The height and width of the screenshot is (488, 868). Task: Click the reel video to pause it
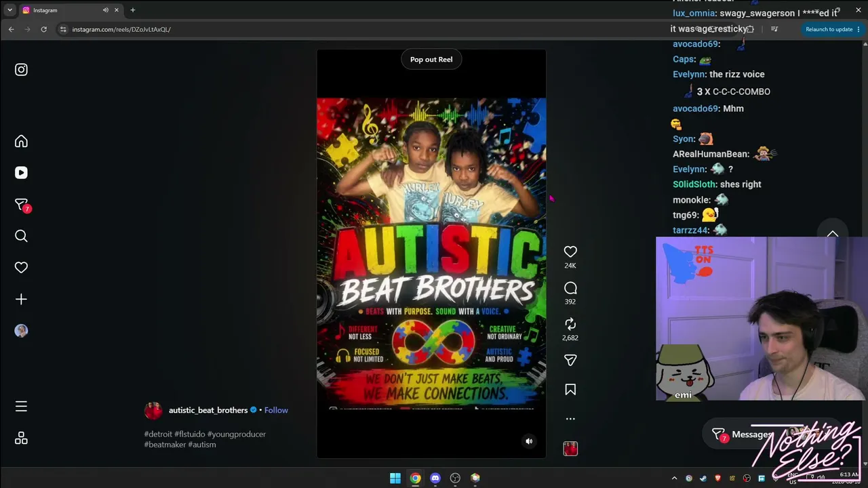point(431,253)
